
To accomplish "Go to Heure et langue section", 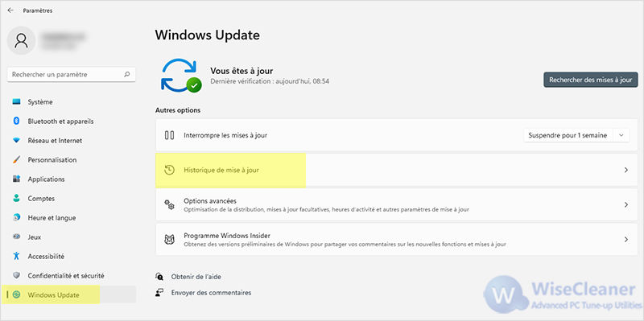I will click(52, 217).
